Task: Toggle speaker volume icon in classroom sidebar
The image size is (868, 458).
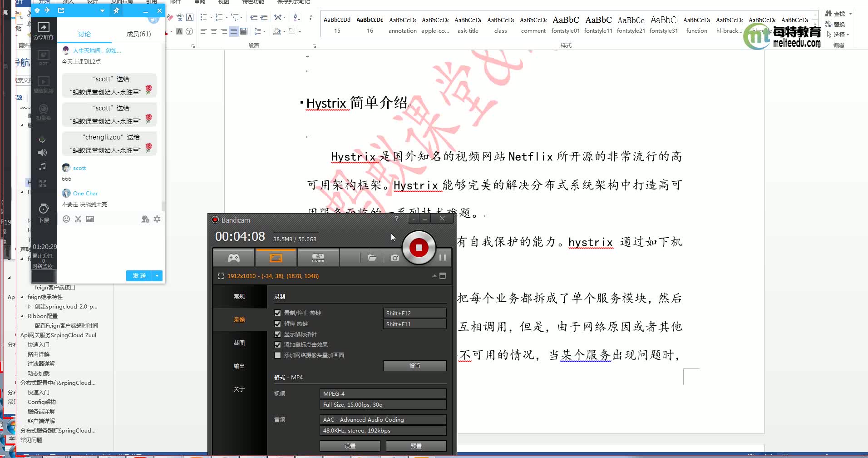Action: (42, 153)
